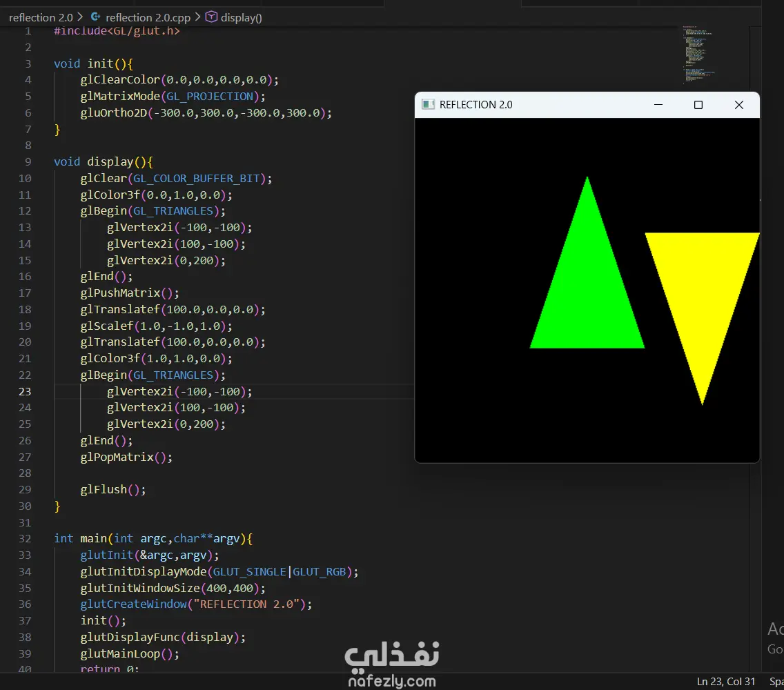Maximize the REFLECTION 2.0 window
The width and height of the screenshot is (784, 690).
pyautogui.click(x=698, y=104)
